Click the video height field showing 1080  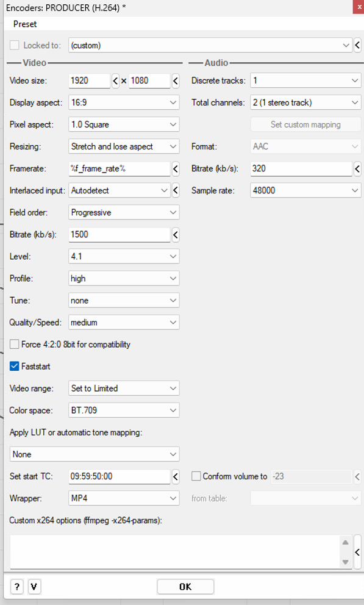149,81
